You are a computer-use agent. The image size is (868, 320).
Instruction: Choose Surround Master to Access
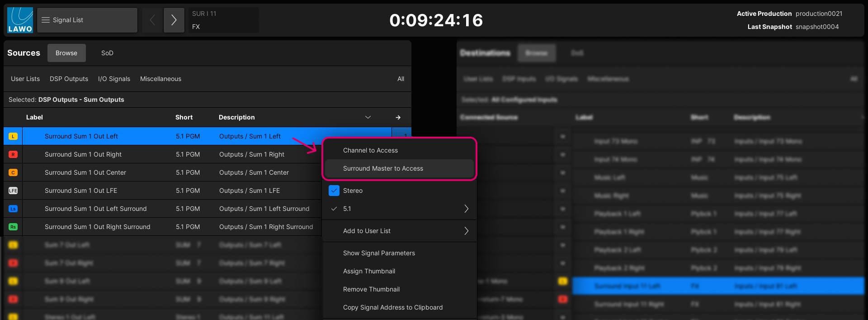click(x=383, y=168)
